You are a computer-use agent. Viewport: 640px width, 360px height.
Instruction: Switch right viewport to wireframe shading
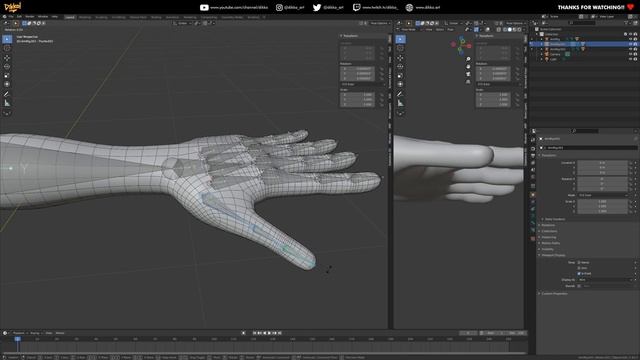(504, 29)
